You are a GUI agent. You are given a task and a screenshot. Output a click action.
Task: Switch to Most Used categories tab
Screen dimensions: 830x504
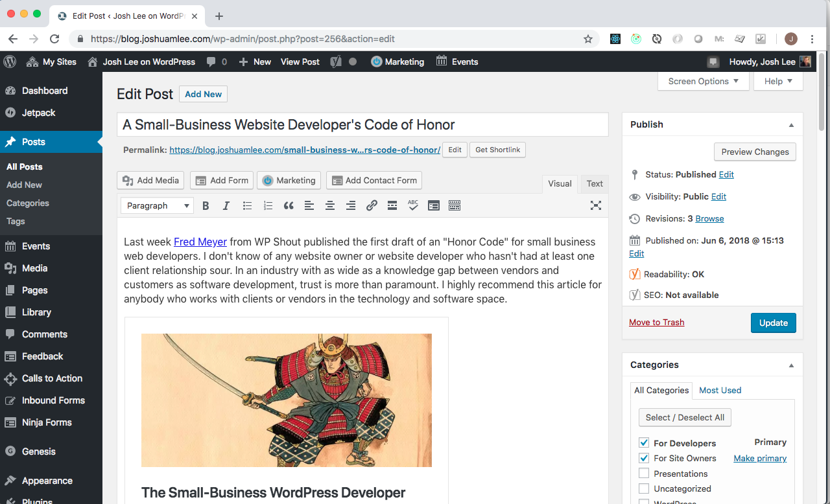tap(720, 390)
